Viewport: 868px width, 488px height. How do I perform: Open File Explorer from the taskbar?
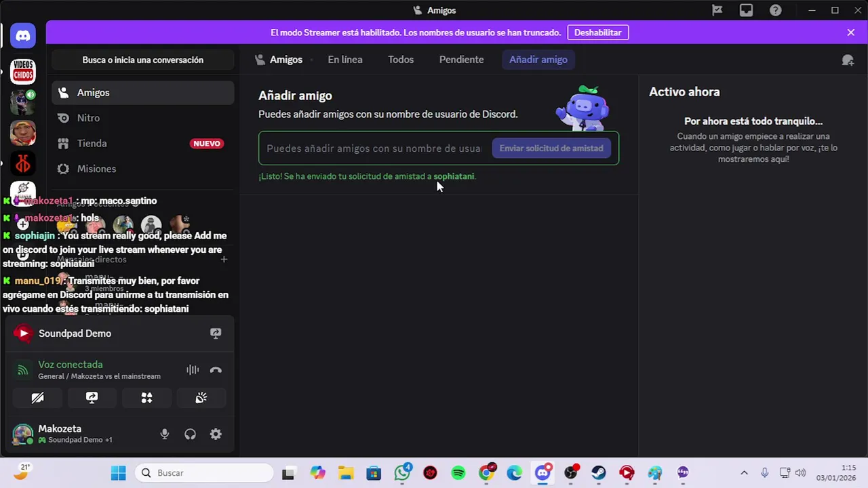(346, 473)
